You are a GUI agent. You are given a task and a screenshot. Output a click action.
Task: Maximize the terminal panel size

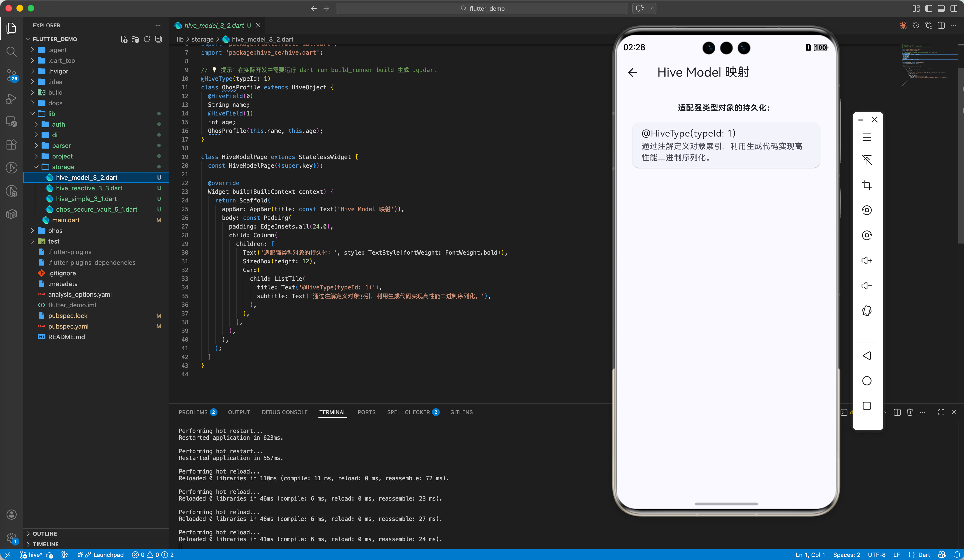tap(942, 412)
